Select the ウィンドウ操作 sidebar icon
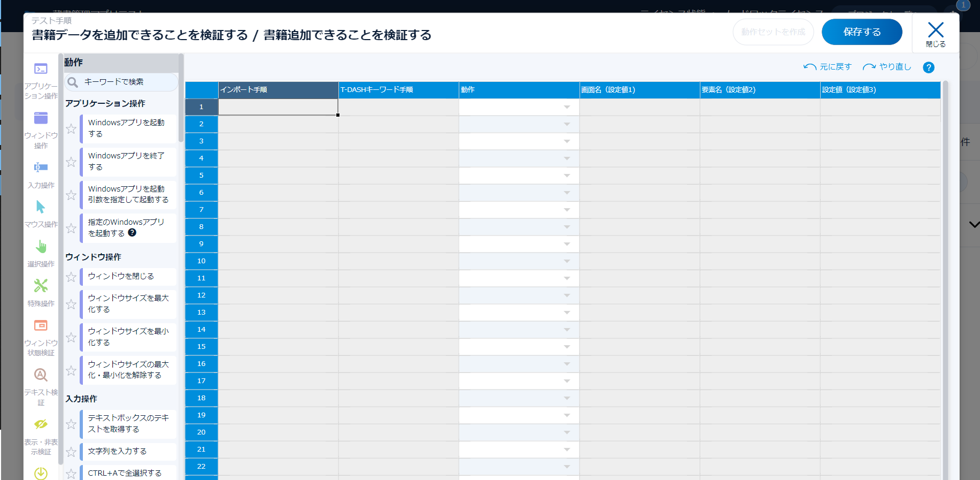 41,118
